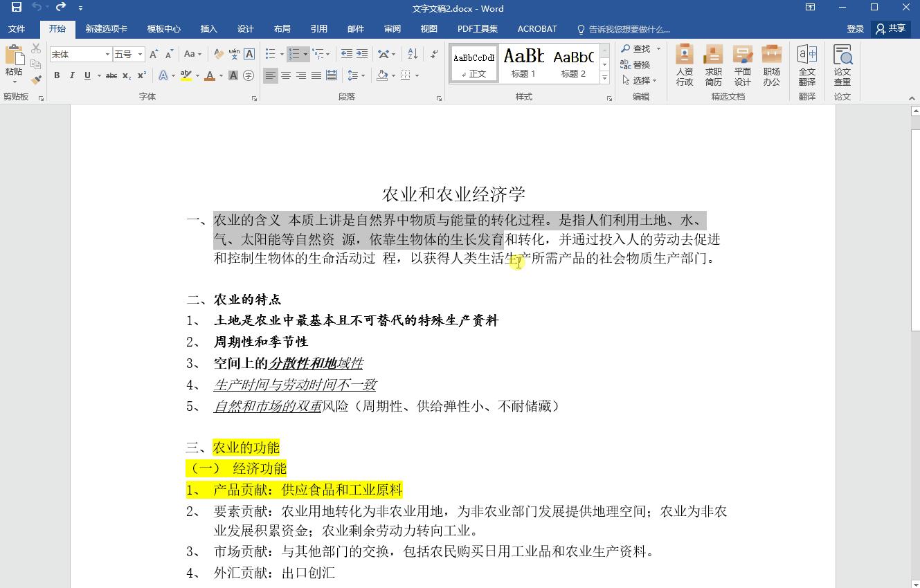The image size is (920, 588).
Task: Select the format painter tool
Action: (x=35, y=79)
